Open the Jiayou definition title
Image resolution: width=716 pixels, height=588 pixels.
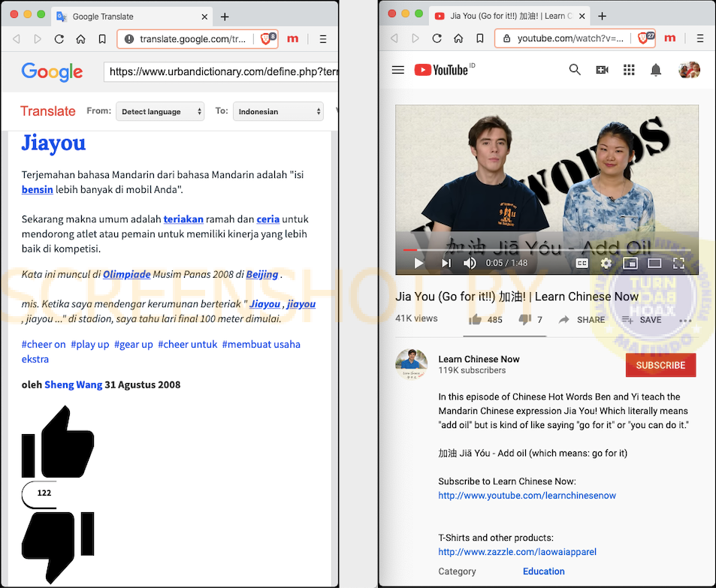(53, 143)
